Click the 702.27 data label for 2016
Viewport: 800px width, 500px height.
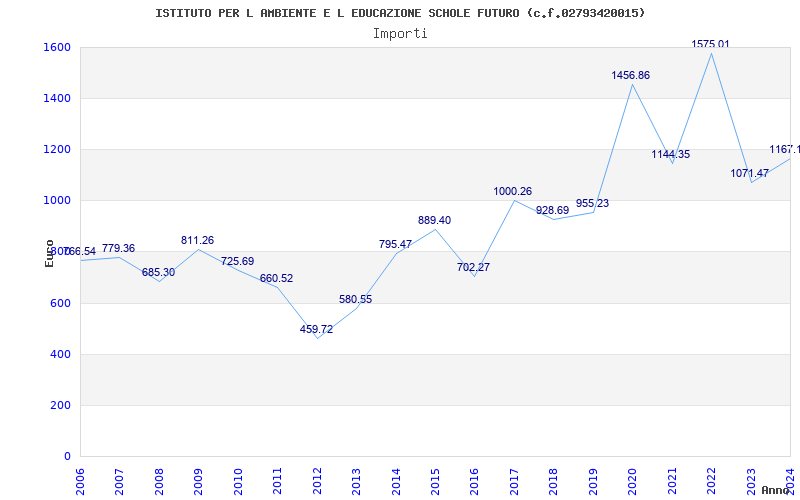point(473,267)
